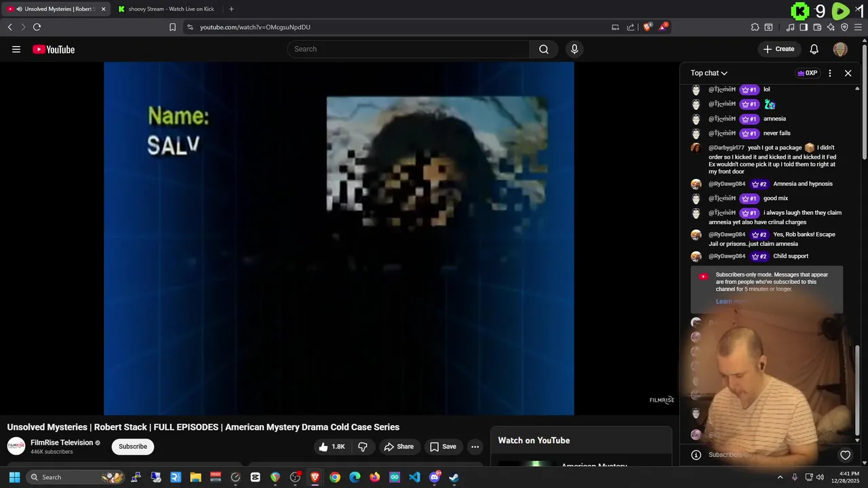Click on the video player
This screenshot has height=488, width=868.
tap(339, 238)
